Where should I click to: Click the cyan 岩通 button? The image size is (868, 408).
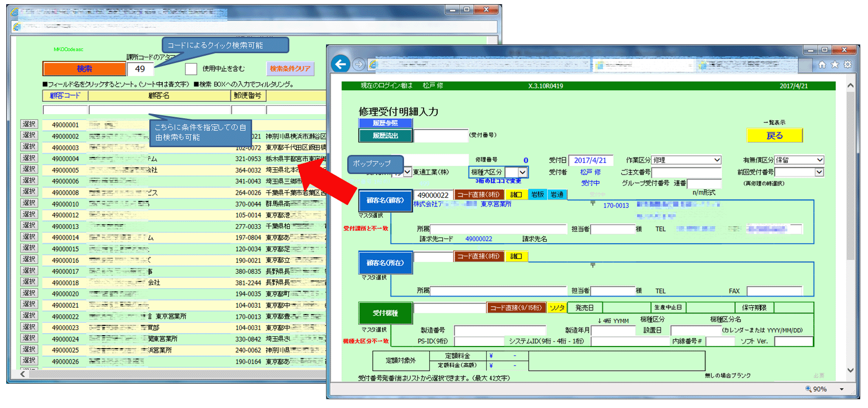coord(557,195)
